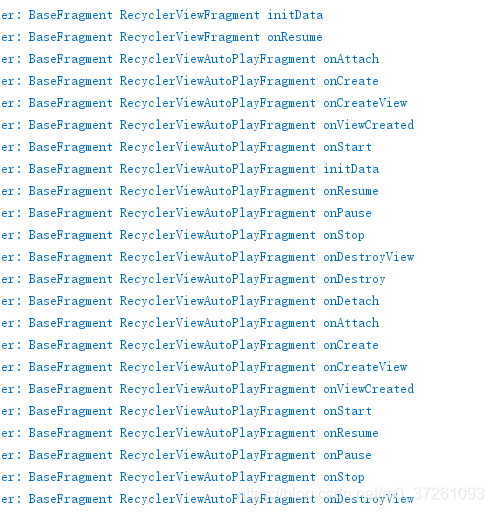Select the first onCreateView log entry

(x=204, y=103)
